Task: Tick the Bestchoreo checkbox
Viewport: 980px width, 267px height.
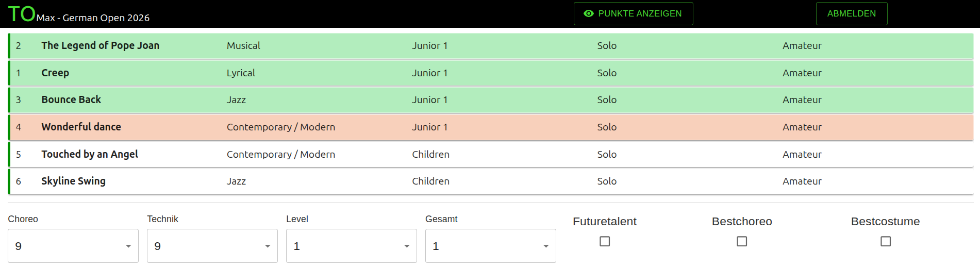Action: 742,241
